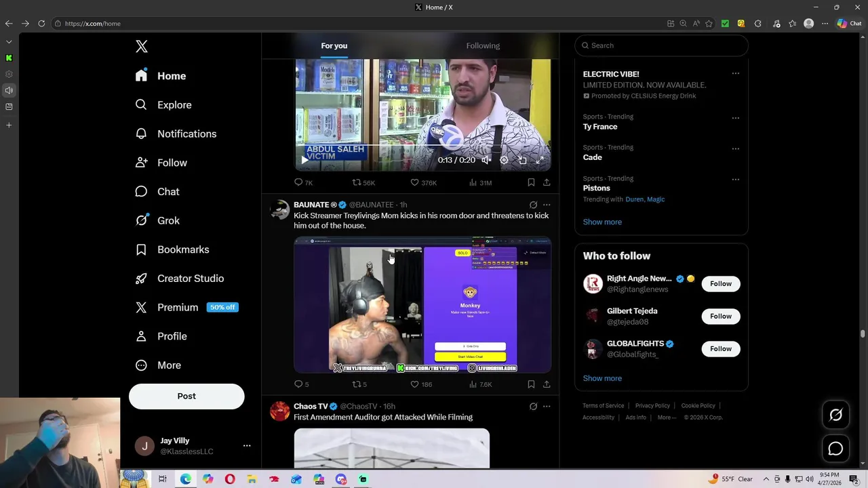868x488 pixels.
Task: Open the Explore page
Action: (x=163, y=105)
